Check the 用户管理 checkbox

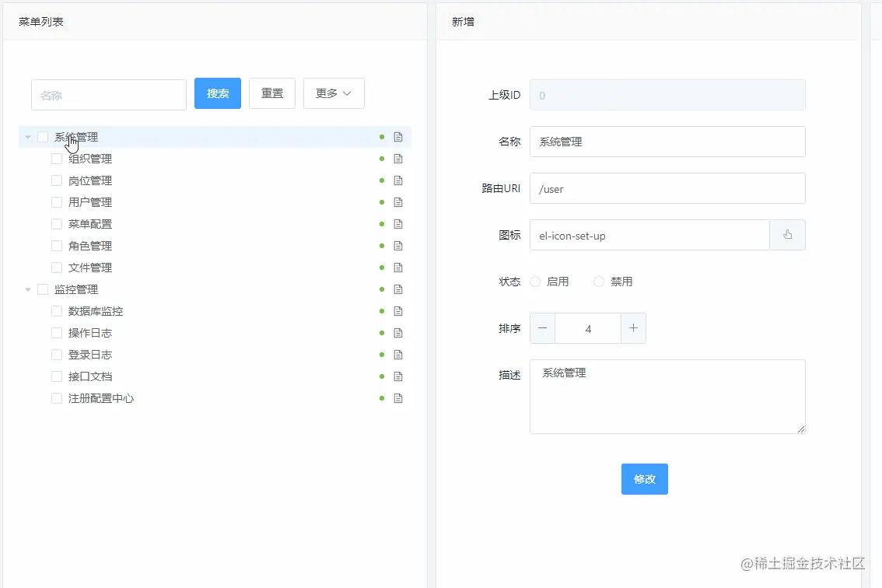click(x=57, y=202)
